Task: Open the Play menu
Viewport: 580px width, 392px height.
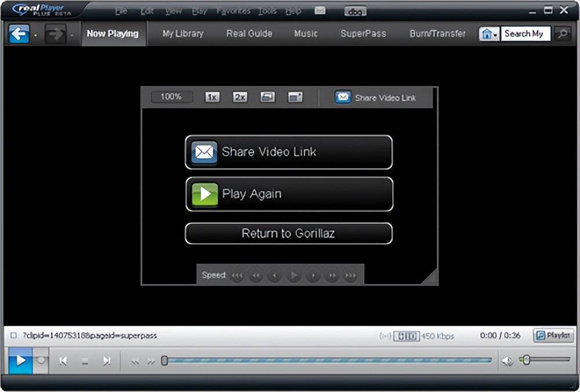Action: point(200,11)
